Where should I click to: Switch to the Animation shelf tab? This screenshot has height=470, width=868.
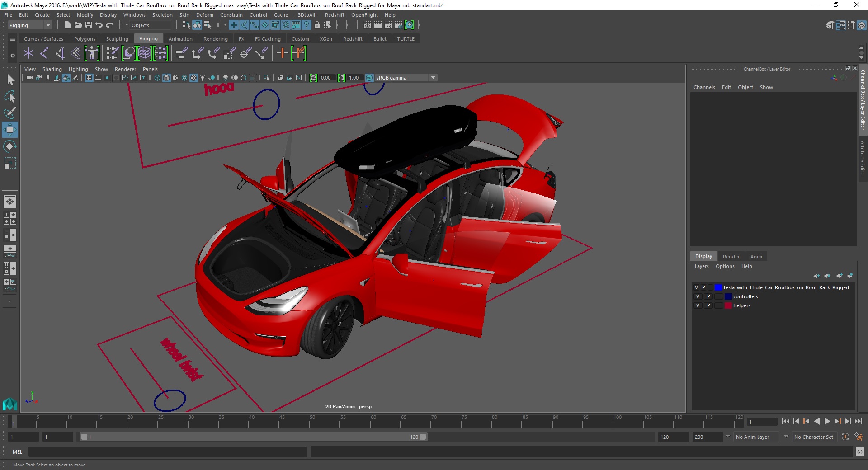coord(180,39)
